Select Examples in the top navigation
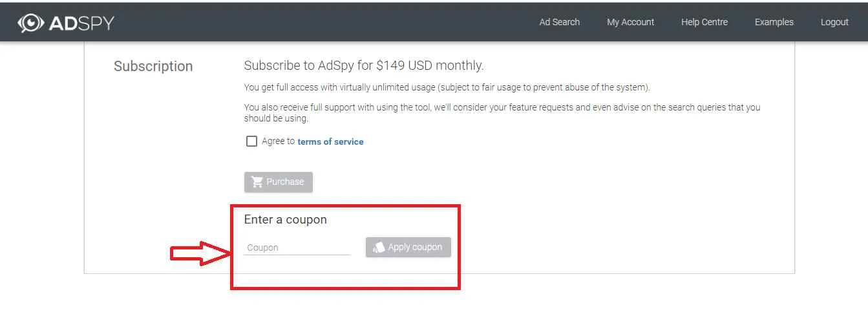868x316 pixels. pos(774,22)
